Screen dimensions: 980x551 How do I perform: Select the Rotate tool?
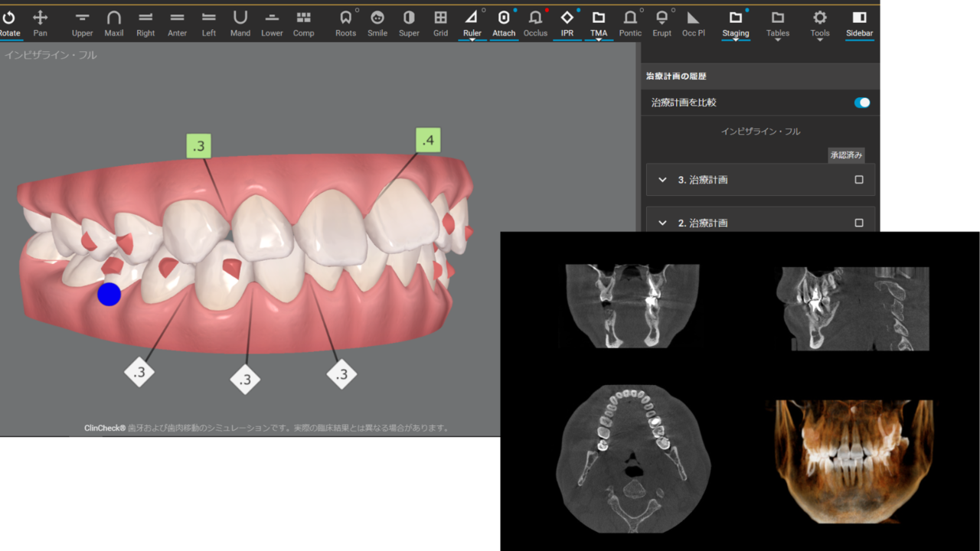(10, 22)
